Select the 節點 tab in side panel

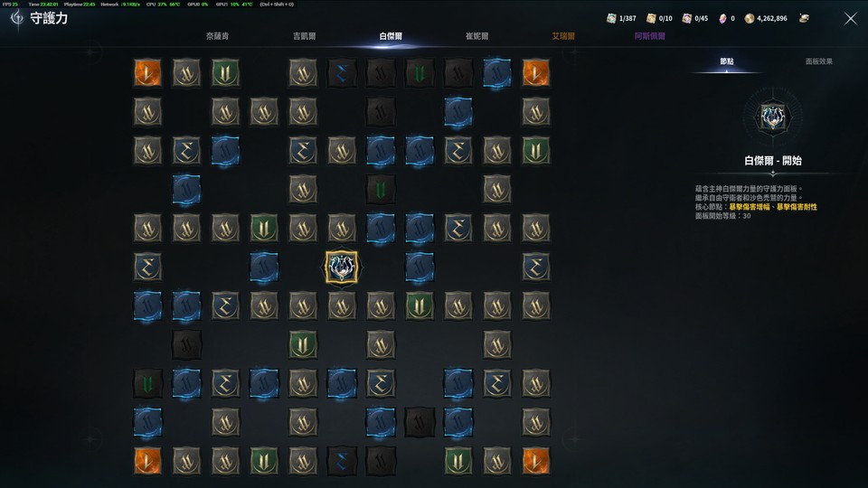click(727, 61)
